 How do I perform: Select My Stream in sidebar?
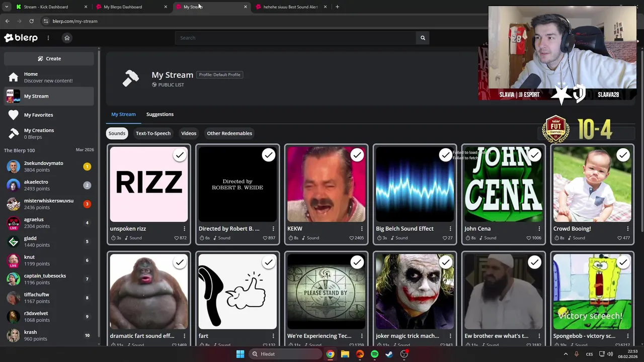pos(49,96)
